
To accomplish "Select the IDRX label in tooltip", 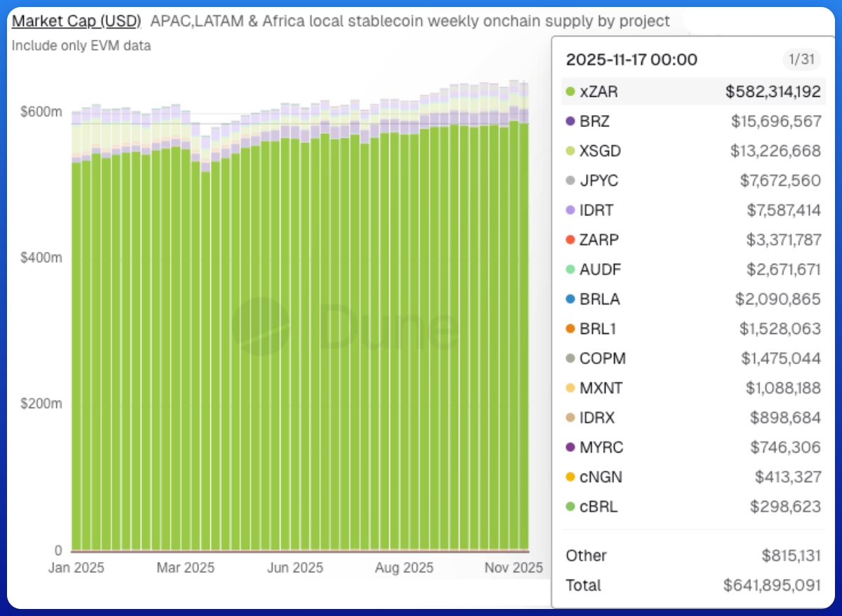I will (x=598, y=417).
